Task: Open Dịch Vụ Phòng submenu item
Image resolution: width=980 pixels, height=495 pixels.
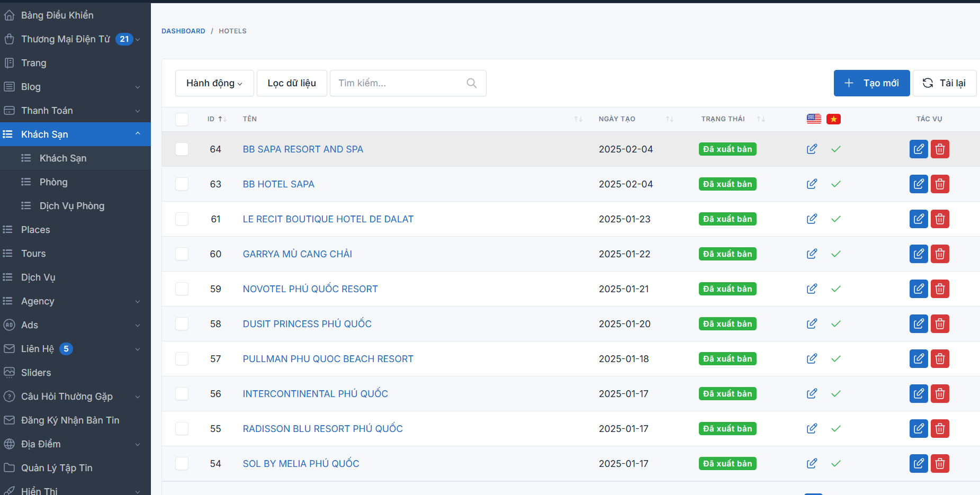Action: pos(75,206)
